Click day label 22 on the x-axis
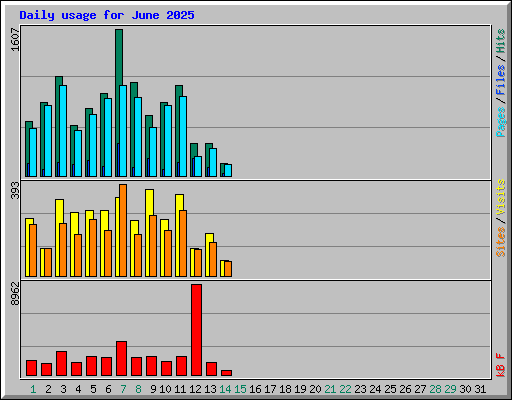 345,389
